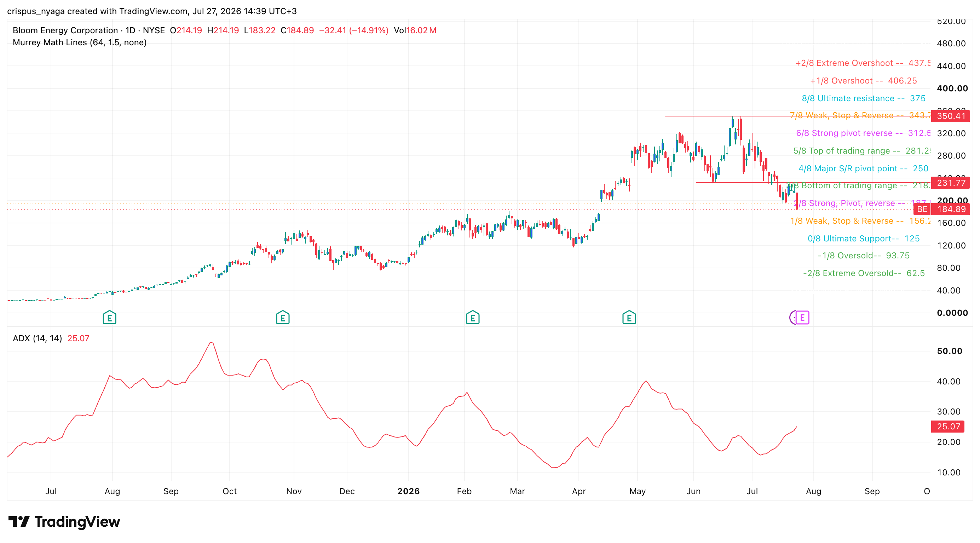The image size is (980, 543).
Task: Click the BE 184.89 current price label
Action: pos(942,209)
